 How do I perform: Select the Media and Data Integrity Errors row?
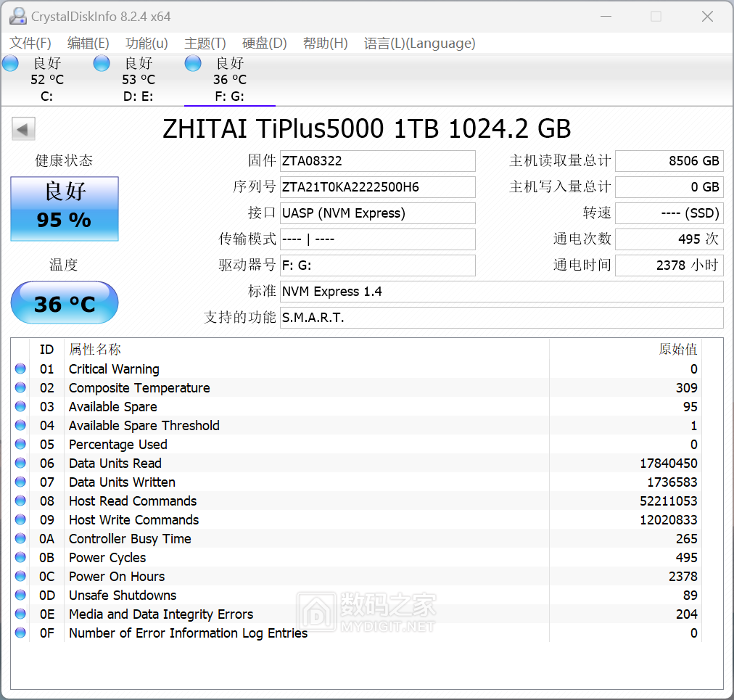tap(356, 614)
